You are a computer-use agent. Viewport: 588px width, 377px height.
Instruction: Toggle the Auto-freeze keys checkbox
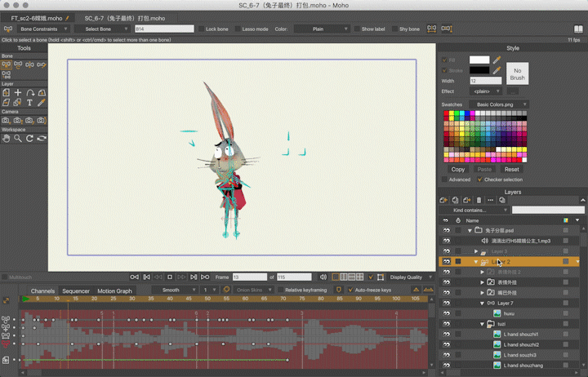coord(350,290)
